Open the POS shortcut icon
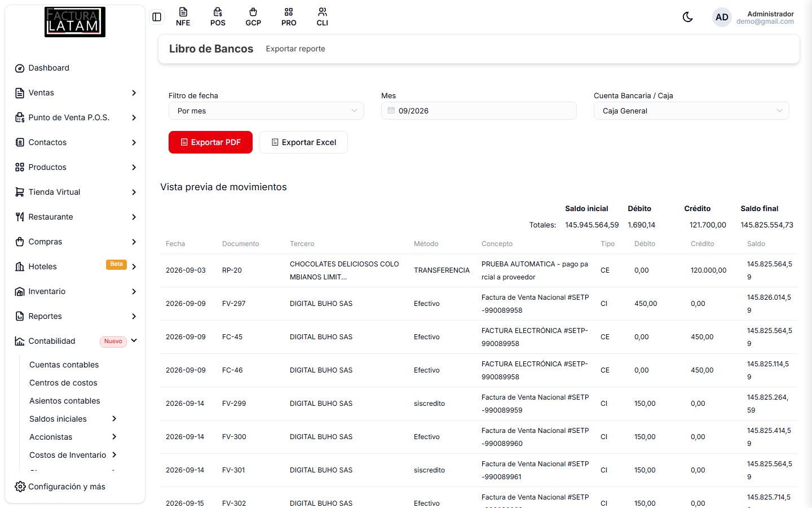The image size is (812, 508). click(218, 17)
